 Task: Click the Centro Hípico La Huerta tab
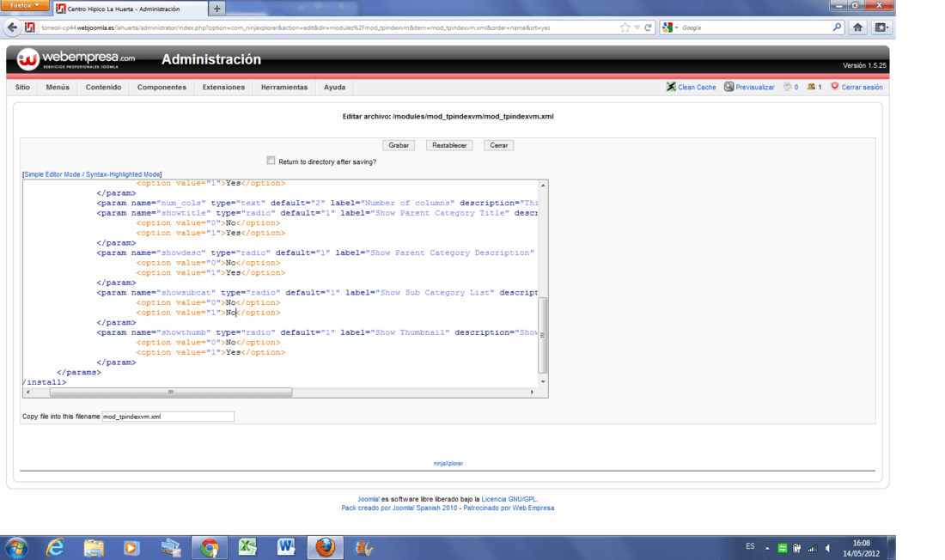(131, 9)
